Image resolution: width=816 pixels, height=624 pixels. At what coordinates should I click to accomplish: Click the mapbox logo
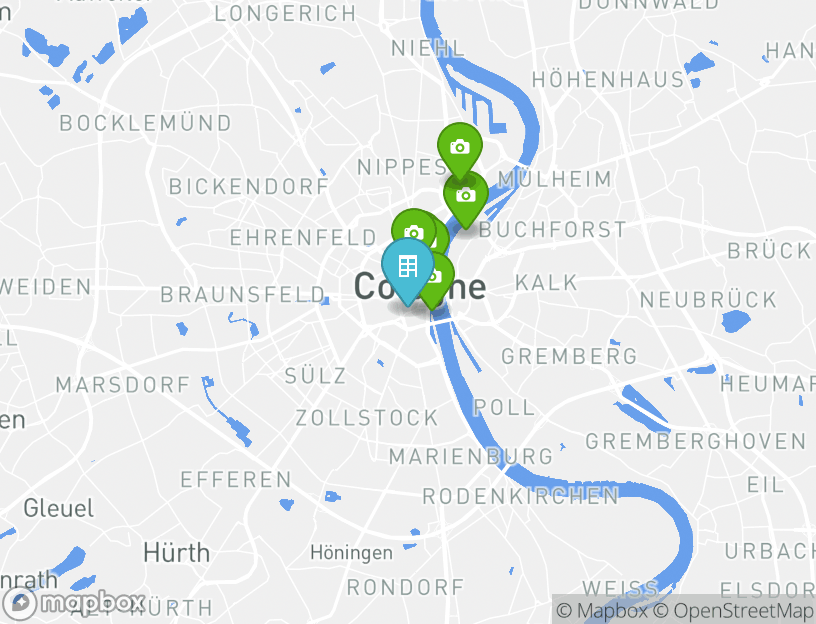(x=72, y=603)
